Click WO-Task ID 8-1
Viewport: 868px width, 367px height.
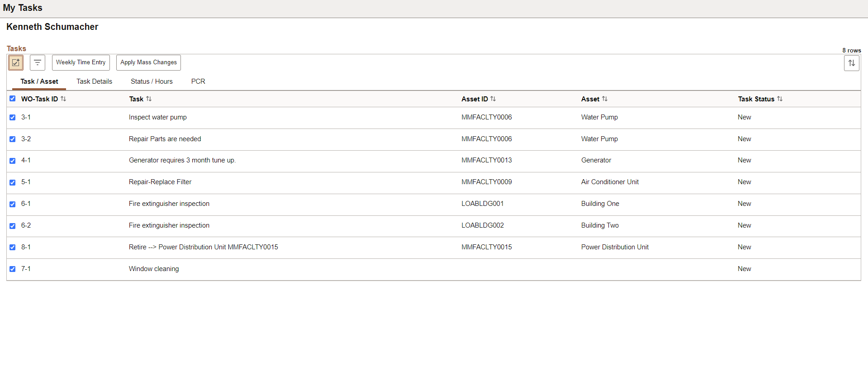[x=26, y=247]
